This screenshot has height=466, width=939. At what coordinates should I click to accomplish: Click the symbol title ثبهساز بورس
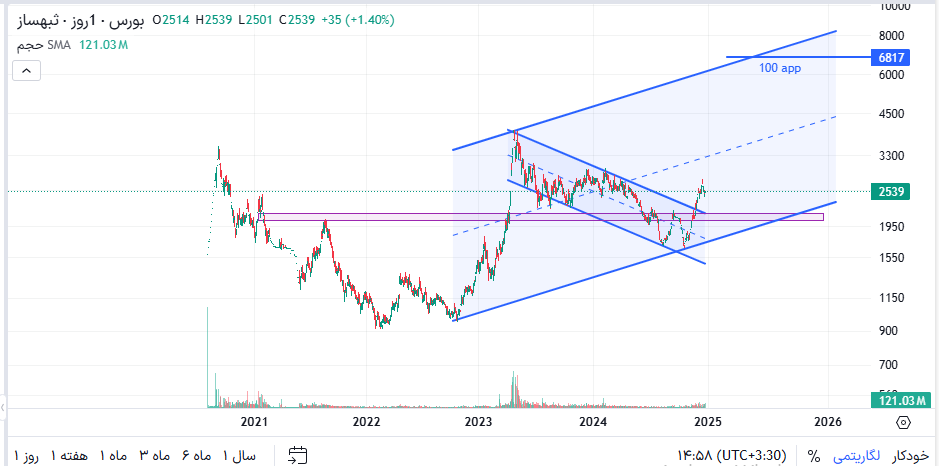click(x=80, y=20)
